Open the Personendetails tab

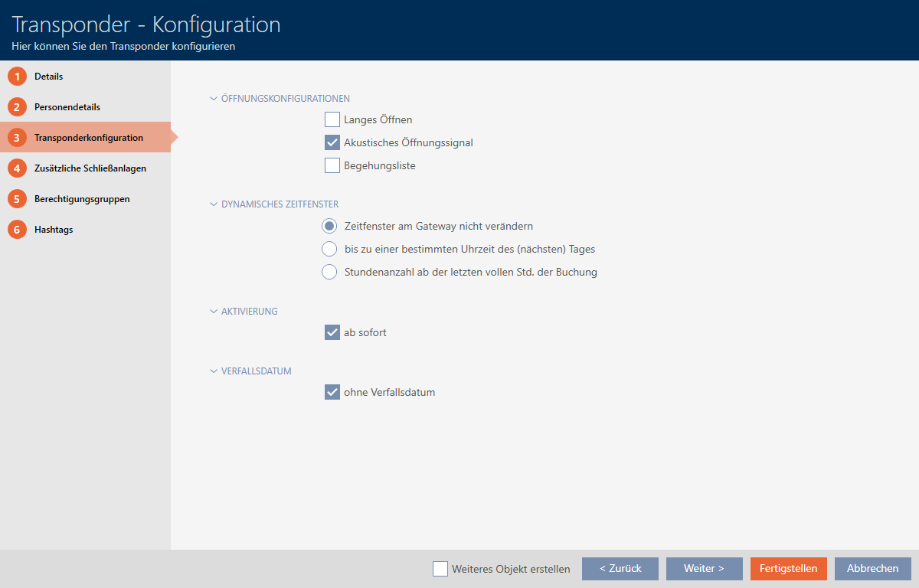pyautogui.click(x=67, y=107)
